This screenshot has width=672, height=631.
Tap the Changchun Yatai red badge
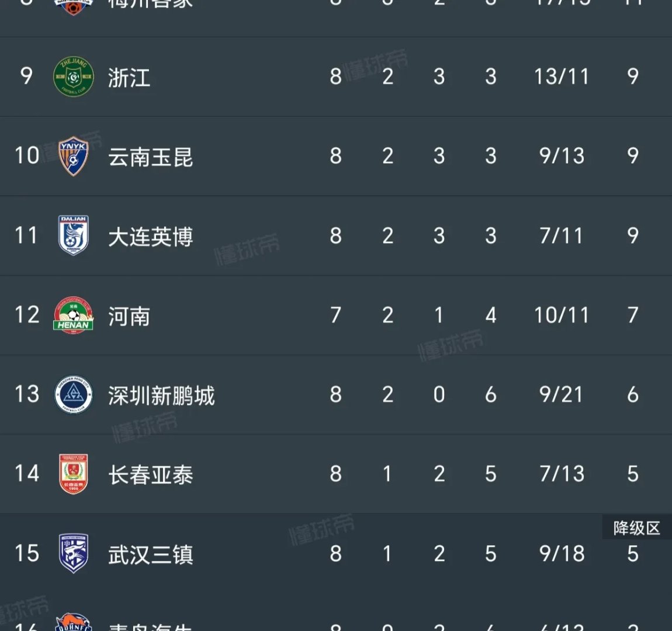coord(73,474)
